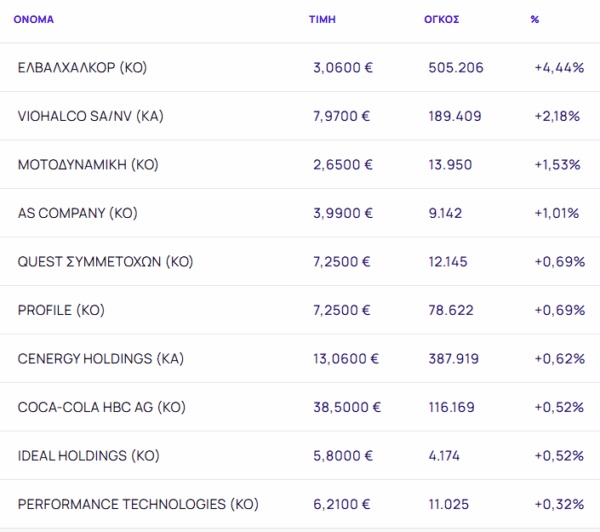
Task: Open VIOHALCO SA/NV (ΚΑ) stock page
Action: click(x=90, y=116)
